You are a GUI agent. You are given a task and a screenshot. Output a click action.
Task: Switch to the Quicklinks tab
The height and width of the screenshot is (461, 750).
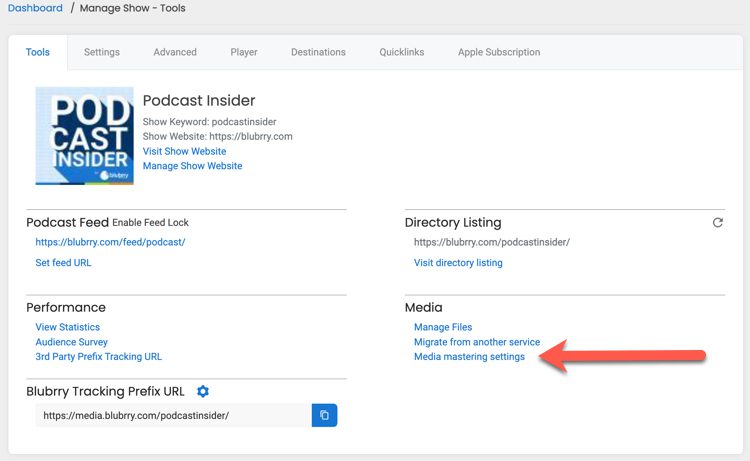click(402, 52)
